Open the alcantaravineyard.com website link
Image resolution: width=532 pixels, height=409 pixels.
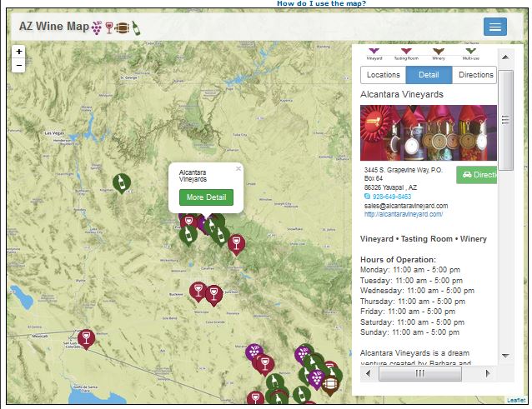tap(404, 214)
